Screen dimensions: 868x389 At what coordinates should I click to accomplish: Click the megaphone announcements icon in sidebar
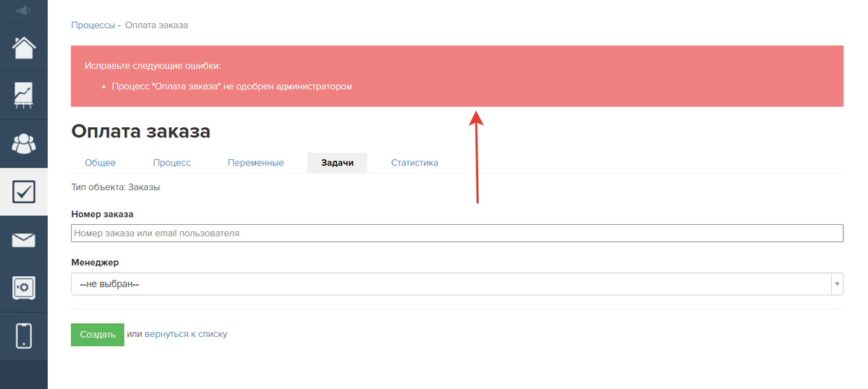point(23,11)
